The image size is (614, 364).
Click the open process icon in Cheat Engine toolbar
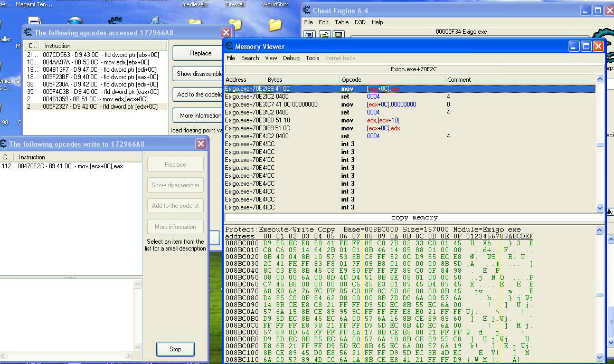pos(309,35)
